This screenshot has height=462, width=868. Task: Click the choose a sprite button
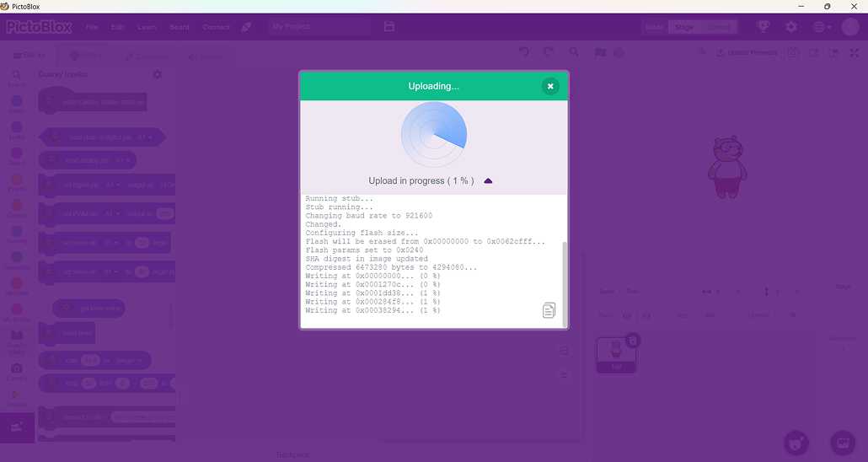click(x=796, y=443)
